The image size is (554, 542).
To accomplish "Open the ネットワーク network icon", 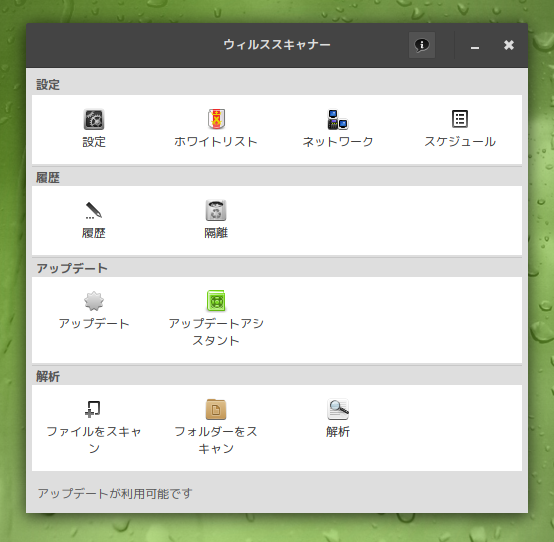I will click(x=338, y=119).
